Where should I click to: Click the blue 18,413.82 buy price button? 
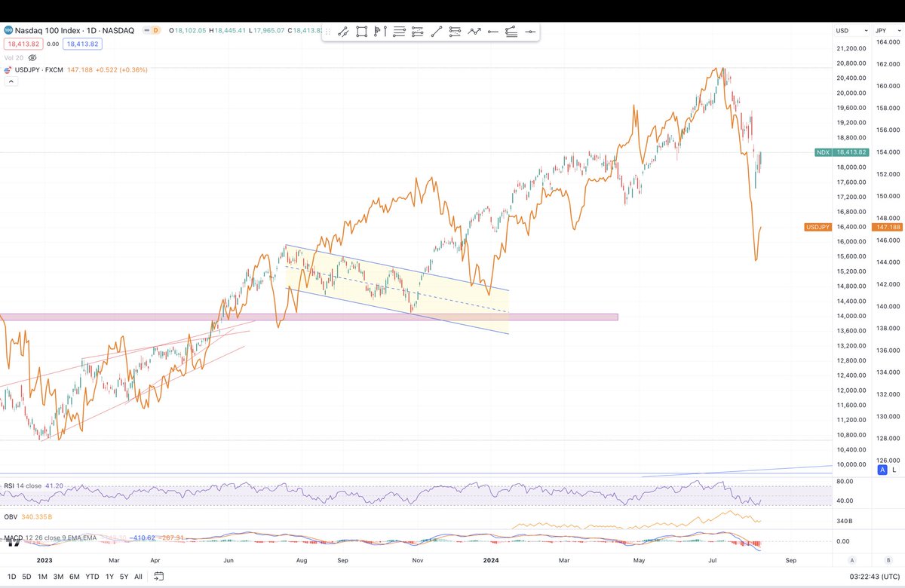(83, 44)
